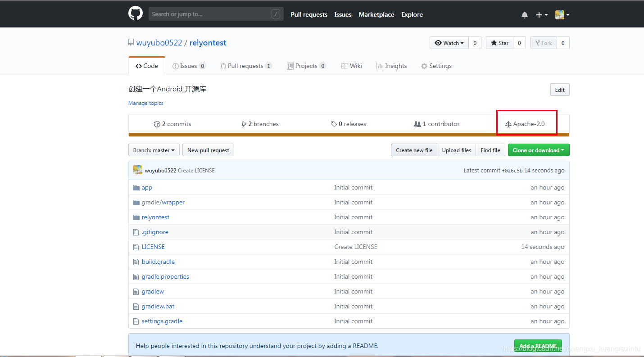Open the user avatar menu
Image resolution: width=644 pixels, height=357 pixels.
[562, 15]
